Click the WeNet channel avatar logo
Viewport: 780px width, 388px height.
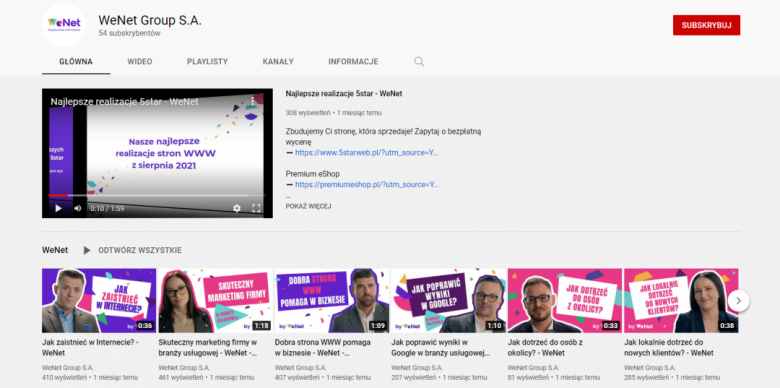(64, 25)
